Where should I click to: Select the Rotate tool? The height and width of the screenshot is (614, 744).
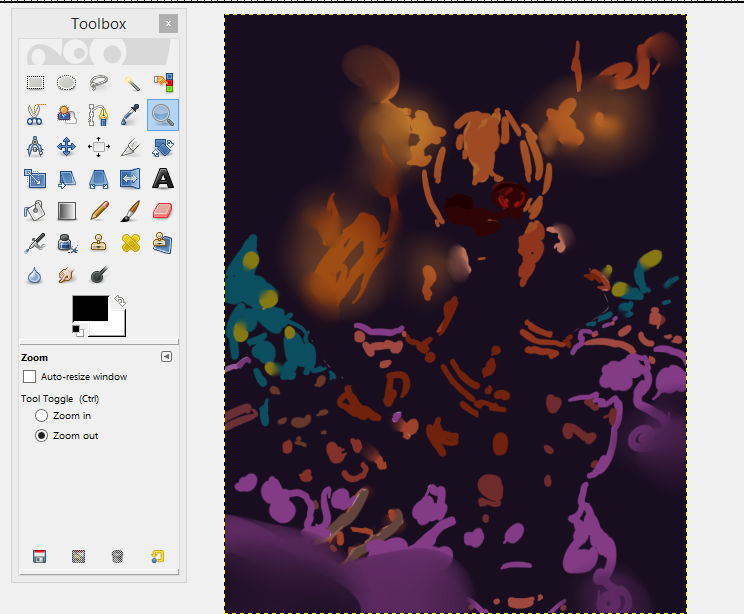(x=163, y=147)
